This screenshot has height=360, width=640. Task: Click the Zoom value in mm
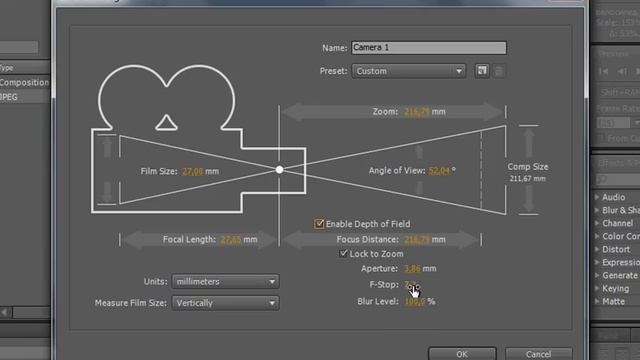pyautogui.click(x=416, y=111)
